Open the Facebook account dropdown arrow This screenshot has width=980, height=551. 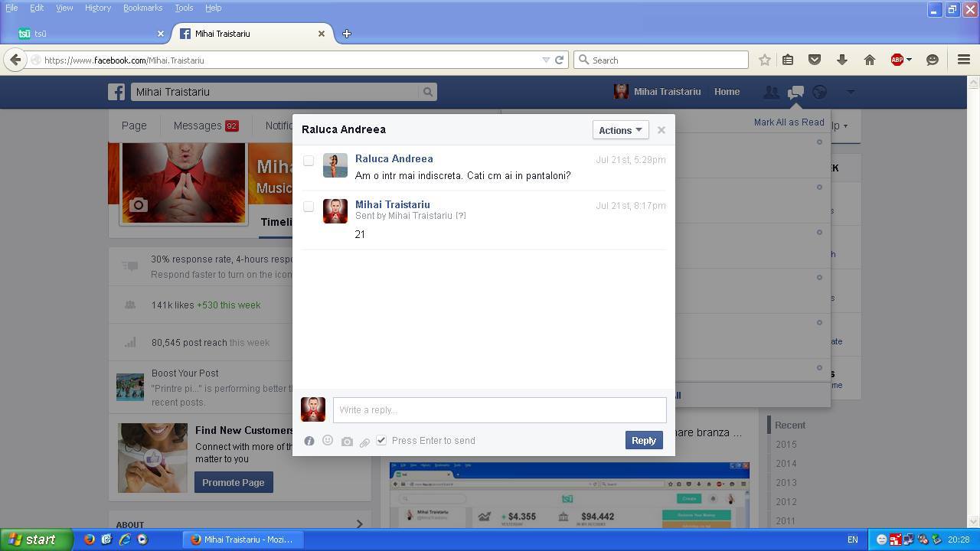pos(850,92)
